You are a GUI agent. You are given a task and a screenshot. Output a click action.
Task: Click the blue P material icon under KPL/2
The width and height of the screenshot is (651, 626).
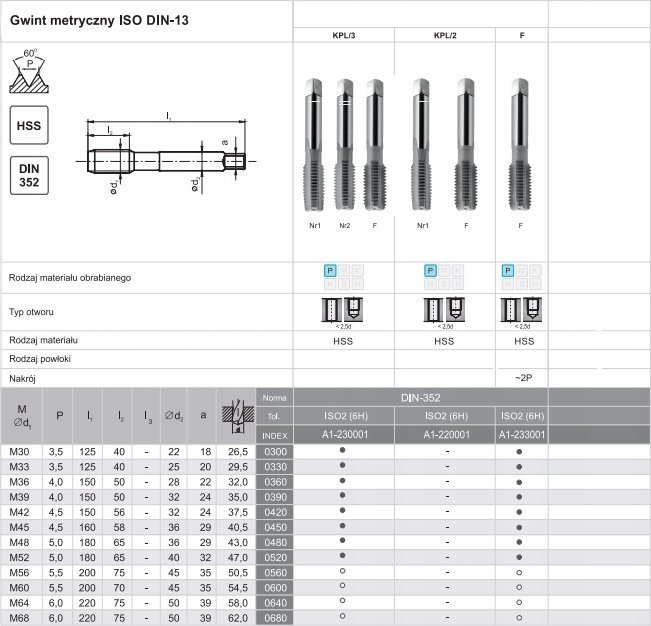pos(431,271)
